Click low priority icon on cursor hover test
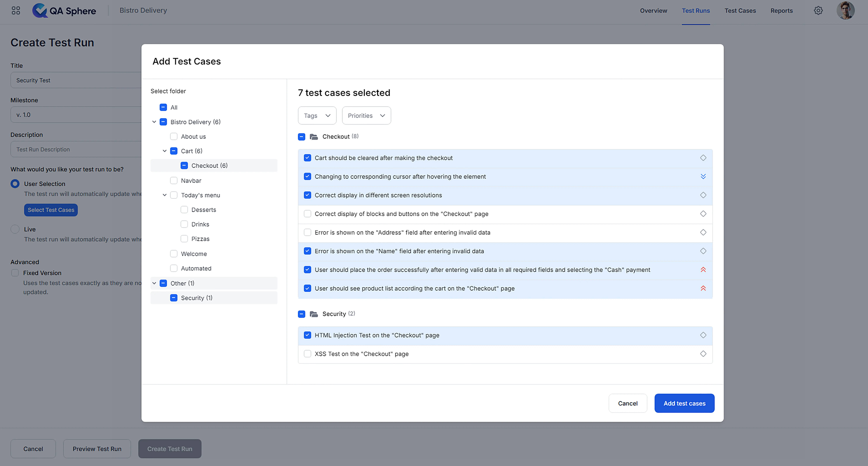This screenshot has width=868, height=466. pos(703,176)
